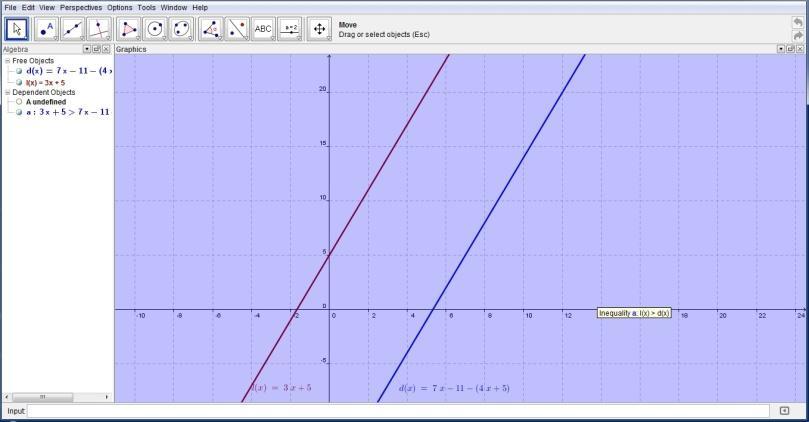809x422 pixels.
Task: Toggle visibility of l(x) = 3x + 5
Action: pos(19,83)
